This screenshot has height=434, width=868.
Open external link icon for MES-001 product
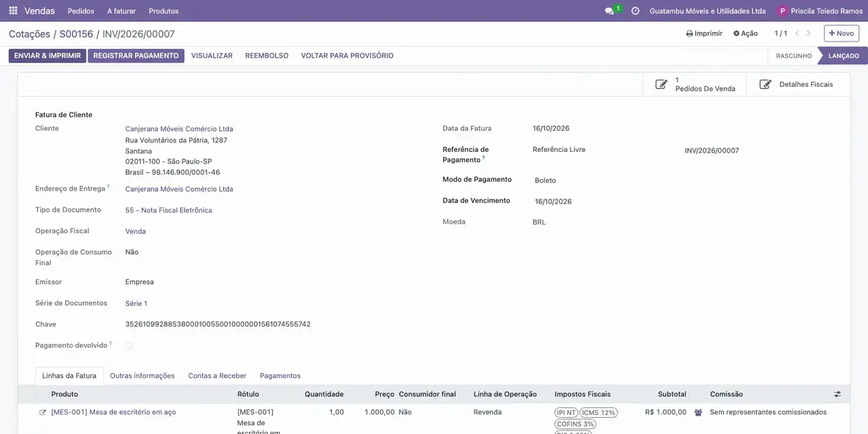(x=43, y=412)
